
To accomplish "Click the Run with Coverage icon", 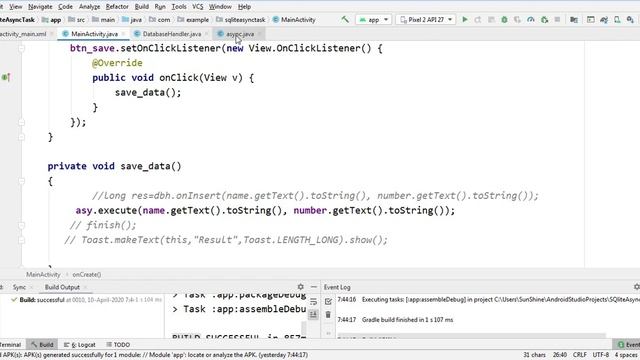I will pos(518,19).
